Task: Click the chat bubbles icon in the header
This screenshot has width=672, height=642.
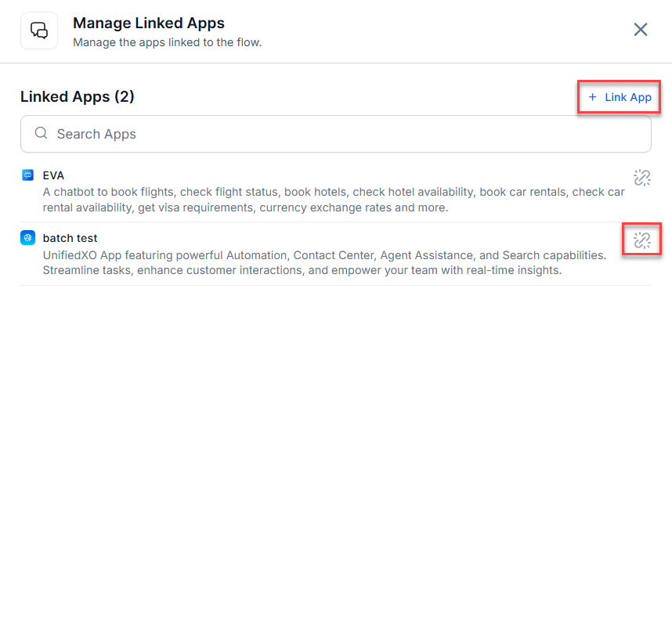Action: (39, 31)
